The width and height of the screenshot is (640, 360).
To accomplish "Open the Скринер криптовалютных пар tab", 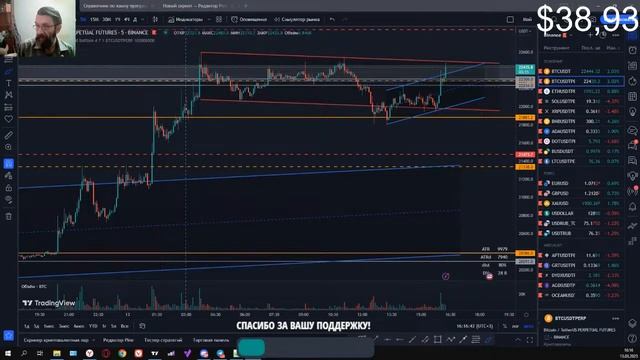I will [56, 340].
